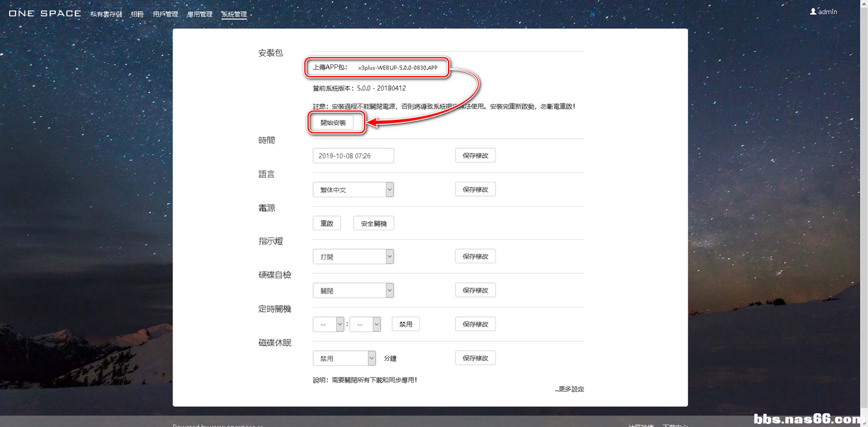The width and height of the screenshot is (868, 427).
Task: Select the 系統管理 tab
Action: pyautogui.click(x=234, y=14)
